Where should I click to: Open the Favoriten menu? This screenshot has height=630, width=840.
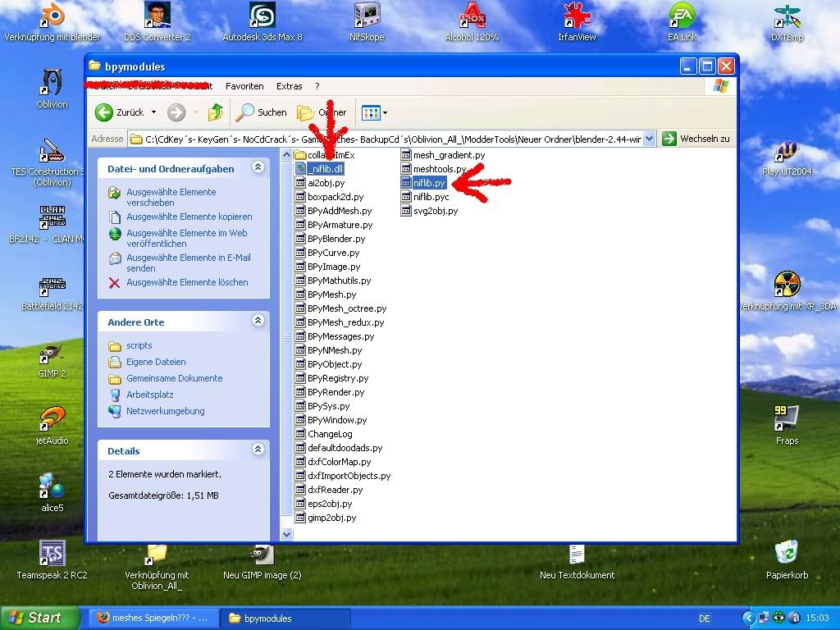coord(244,86)
